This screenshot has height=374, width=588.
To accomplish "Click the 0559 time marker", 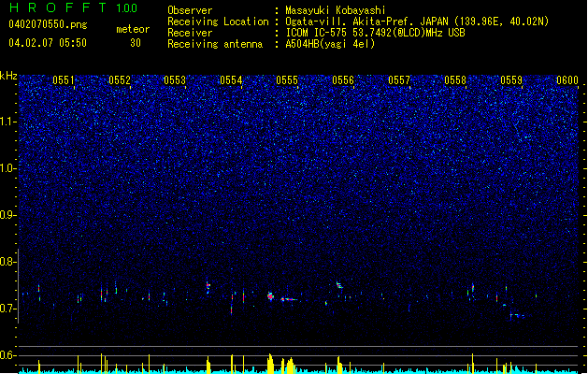I will [511, 80].
